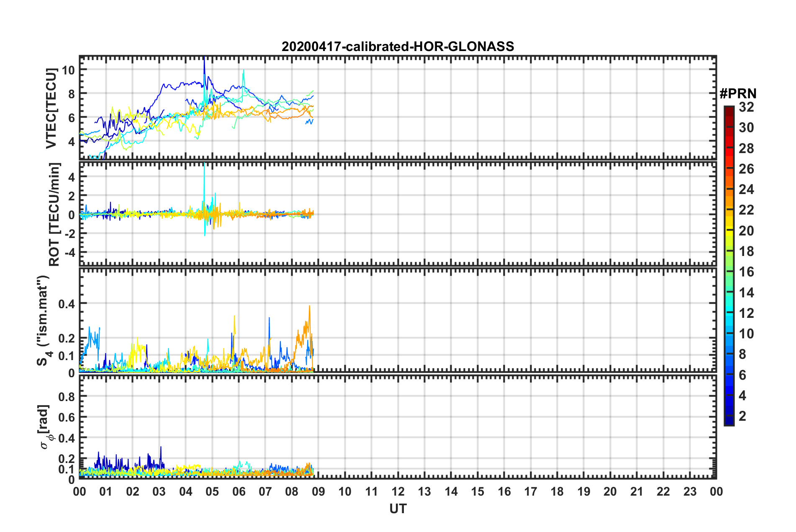Click the S4 axis tick value 0.4
796x532 pixels.
point(67,304)
